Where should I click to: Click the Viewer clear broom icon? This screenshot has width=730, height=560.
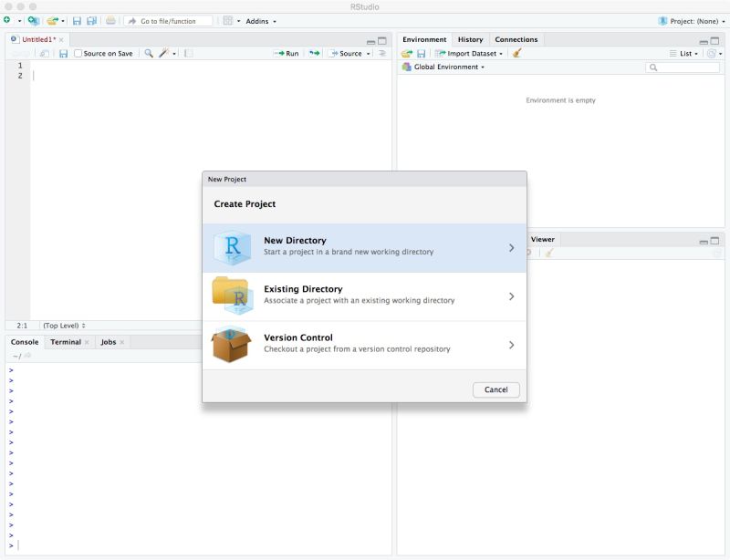[x=549, y=254]
